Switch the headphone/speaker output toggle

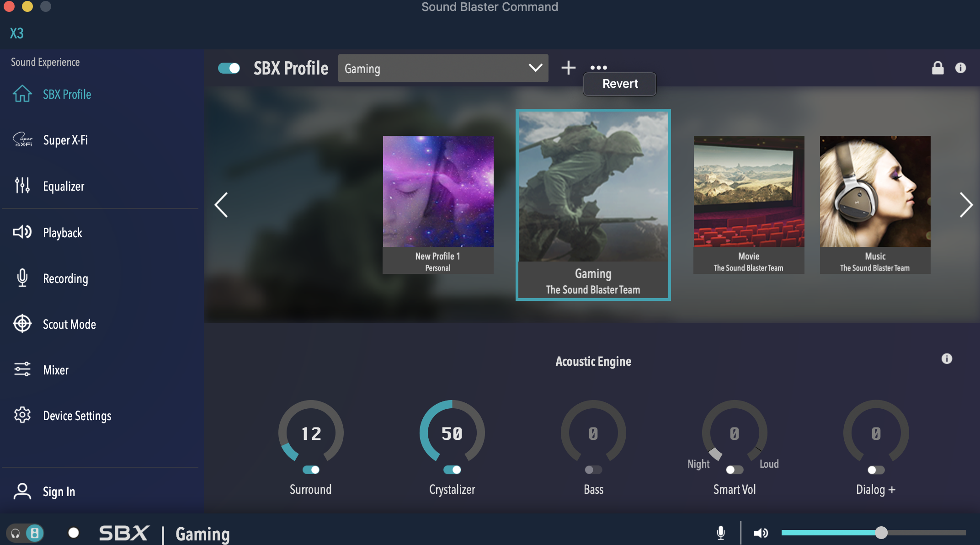tap(25, 533)
